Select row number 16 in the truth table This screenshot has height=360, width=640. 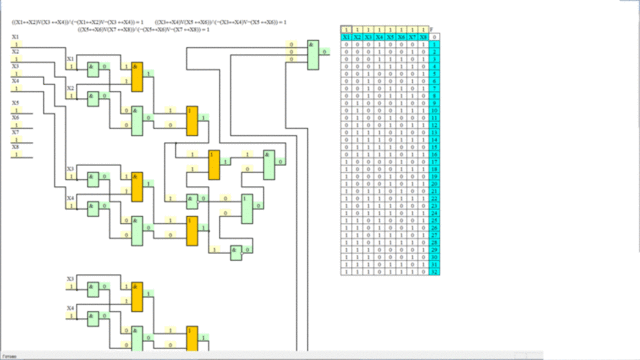coord(434,154)
